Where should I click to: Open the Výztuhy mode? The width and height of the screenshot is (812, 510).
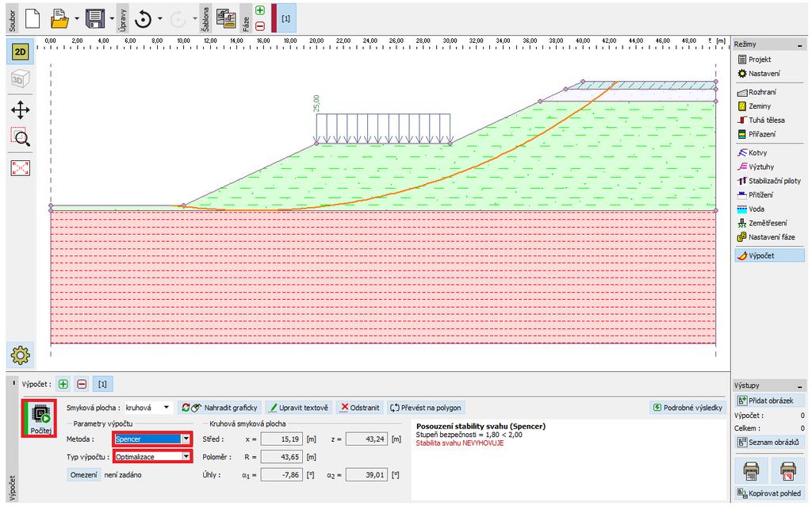coord(769,167)
